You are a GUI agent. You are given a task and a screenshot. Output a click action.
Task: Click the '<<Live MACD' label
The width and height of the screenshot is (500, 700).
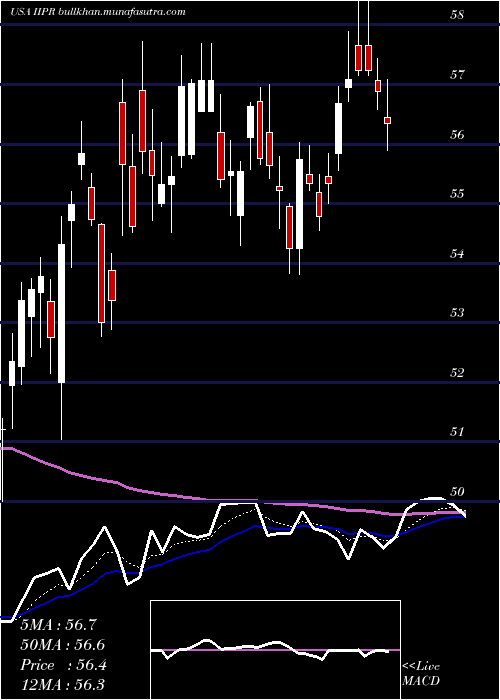[421, 674]
